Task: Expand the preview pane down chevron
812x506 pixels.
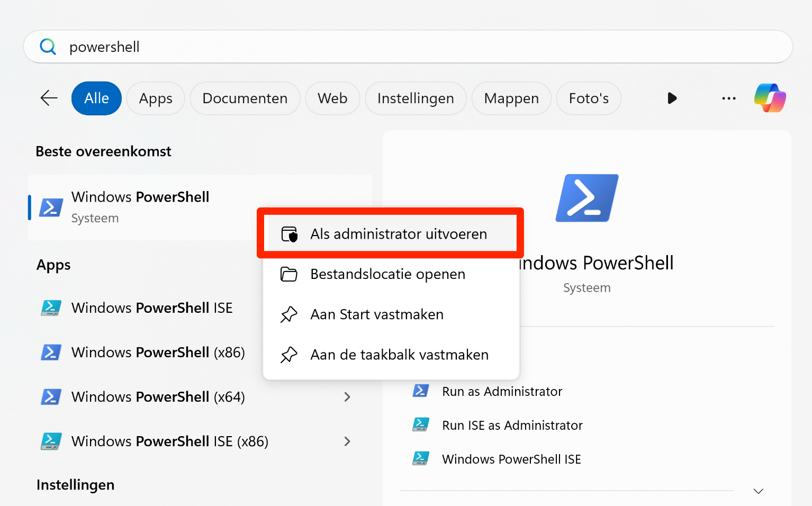Action: [x=759, y=491]
